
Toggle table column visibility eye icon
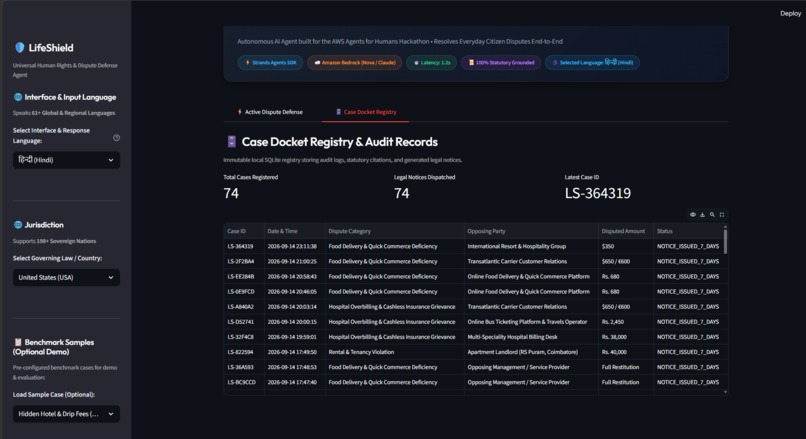tap(692, 214)
